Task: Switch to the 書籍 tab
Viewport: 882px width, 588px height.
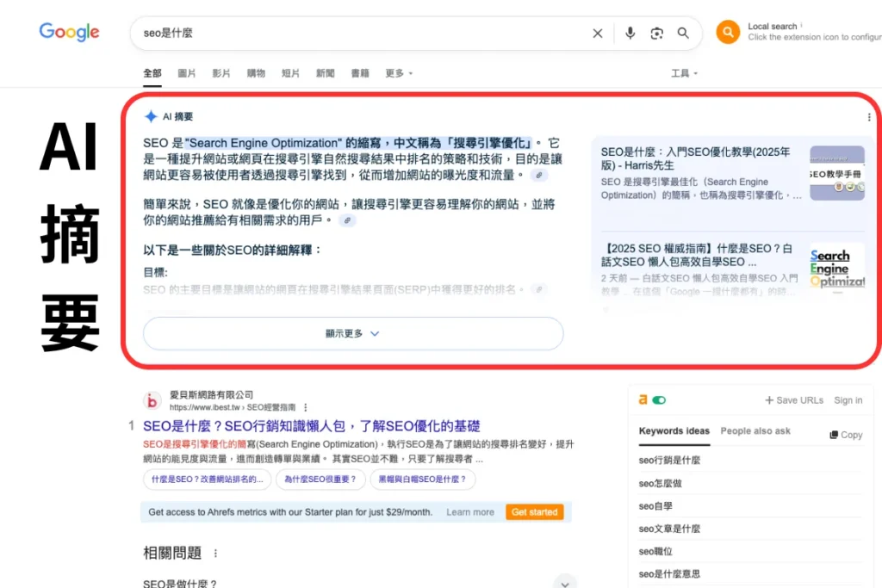Action: tap(360, 73)
